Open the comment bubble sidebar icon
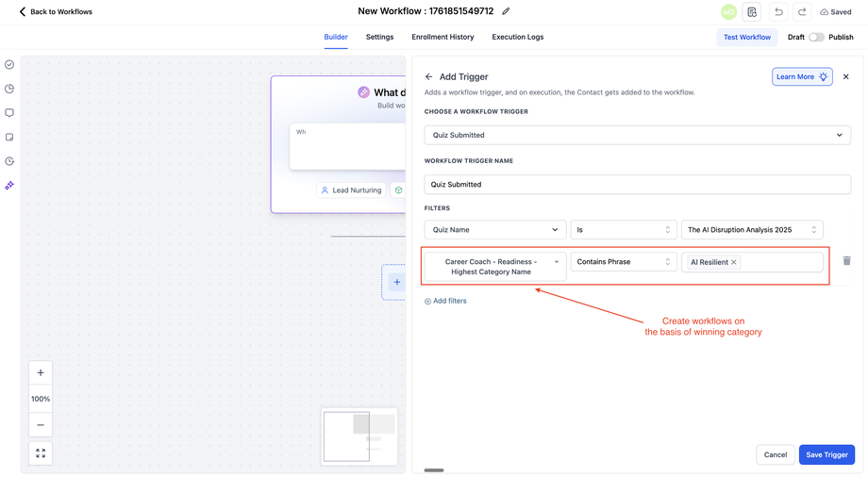868x477 pixels. click(x=9, y=113)
